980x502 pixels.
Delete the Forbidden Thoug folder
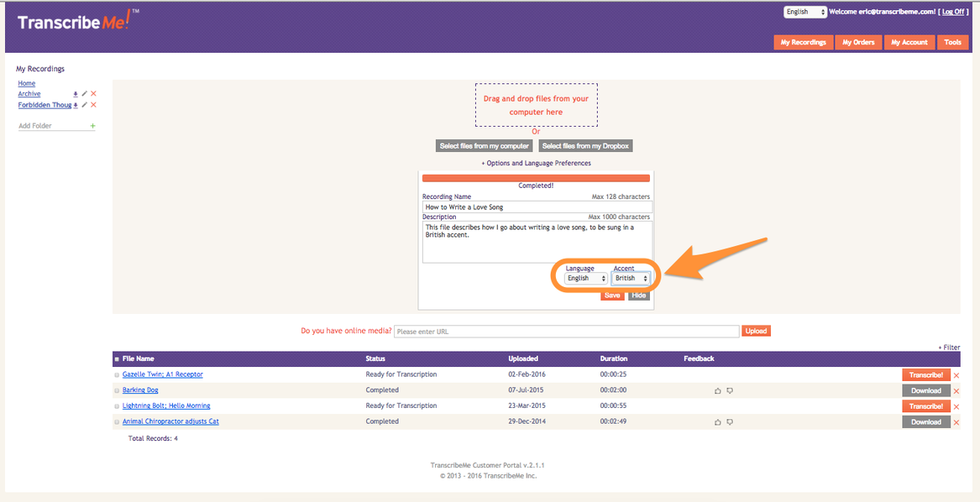(x=93, y=105)
